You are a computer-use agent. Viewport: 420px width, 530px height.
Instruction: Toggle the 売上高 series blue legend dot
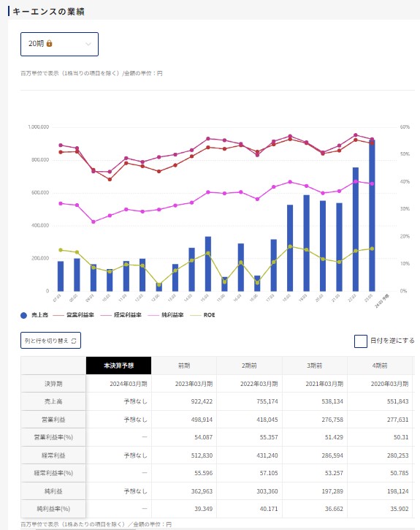tap(23, 315)
